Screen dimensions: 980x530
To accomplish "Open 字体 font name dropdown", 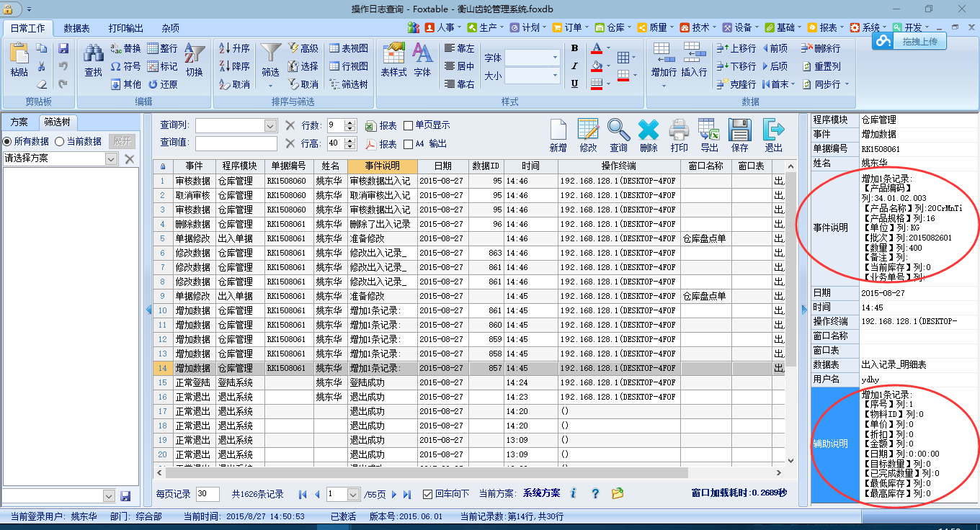I will (x=555, y=58).
